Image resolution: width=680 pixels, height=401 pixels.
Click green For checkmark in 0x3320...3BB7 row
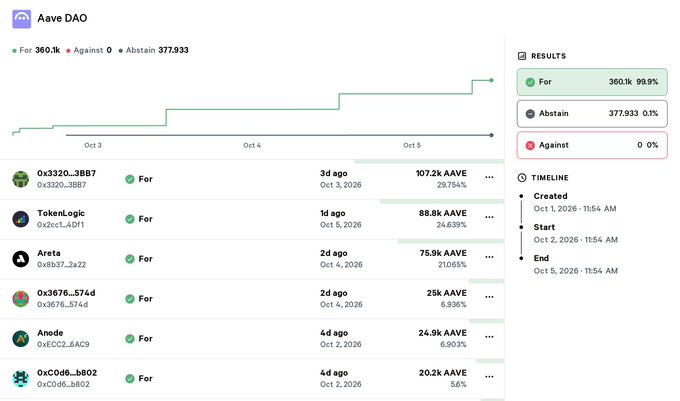click(x=130, y=179)
